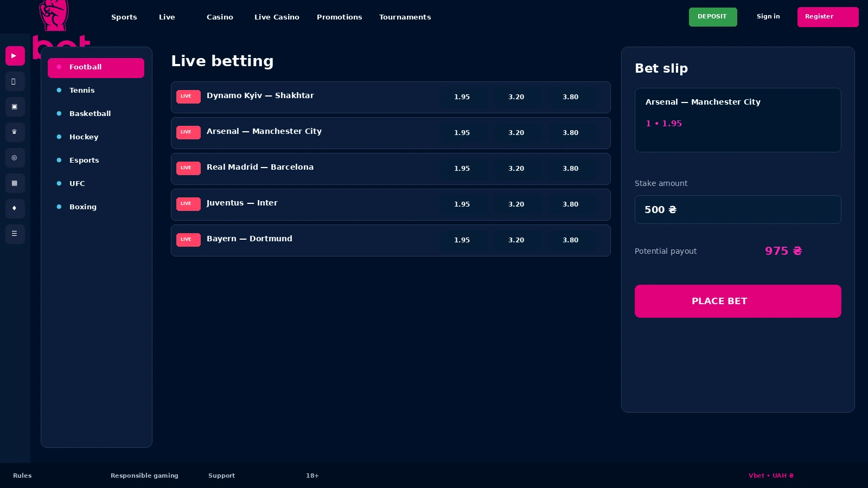Click the green DEPOSIT button

[713, 17]
